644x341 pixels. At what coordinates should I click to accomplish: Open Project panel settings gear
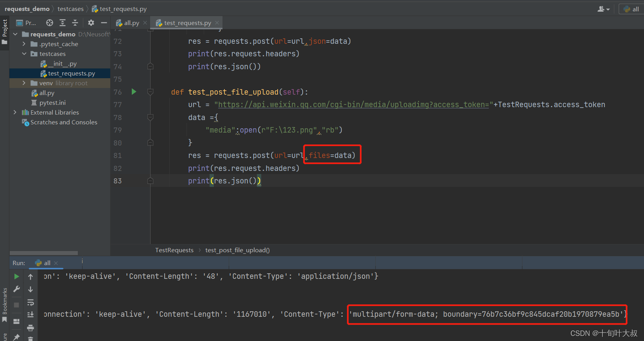coord(91,23)
